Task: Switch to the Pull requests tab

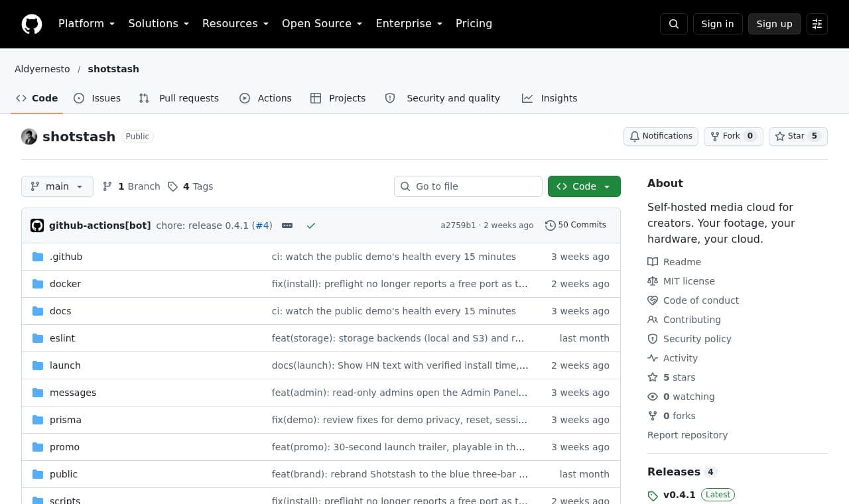Action: pos(178,98)
